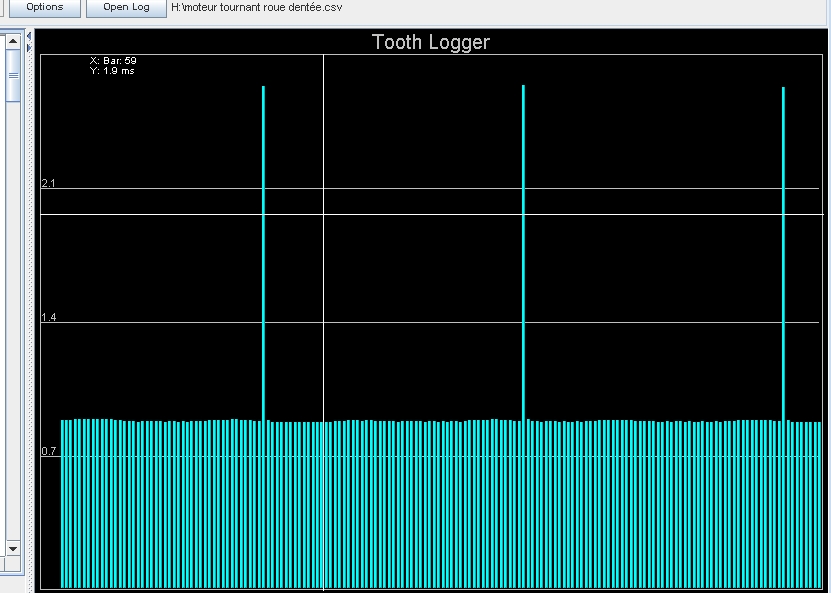Image resolution: width=831 pixels, height=593 pixels.
Task: Click the left panel vertical scrollbar thumb
Action: coord(13,76)
